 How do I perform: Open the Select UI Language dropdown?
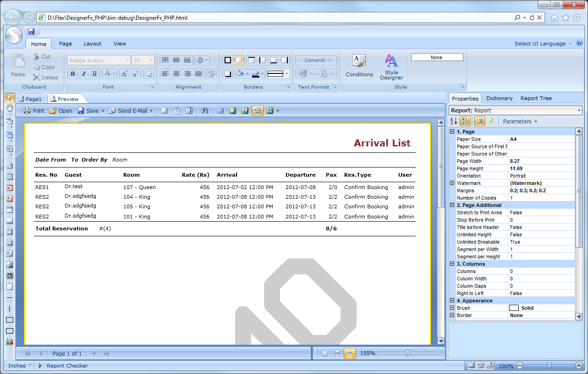(x=543, y=44)
